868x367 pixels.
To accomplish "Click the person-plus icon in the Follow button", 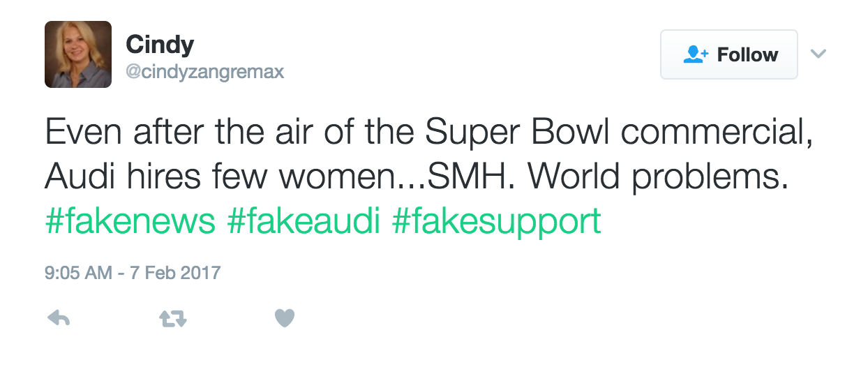I will pyautogui.click(x=696, y=55).
